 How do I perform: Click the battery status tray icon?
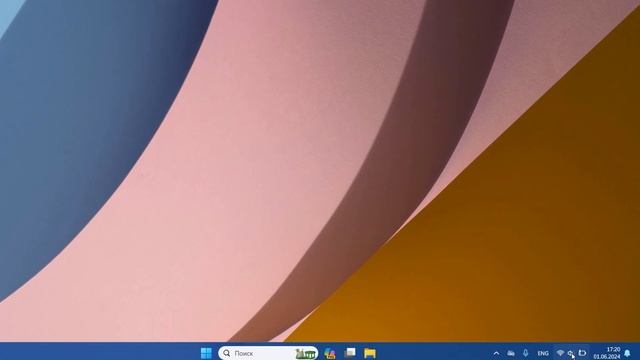582,353
